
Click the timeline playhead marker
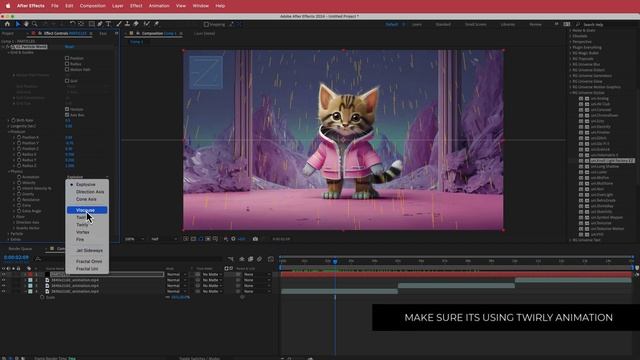pos(335,261)
